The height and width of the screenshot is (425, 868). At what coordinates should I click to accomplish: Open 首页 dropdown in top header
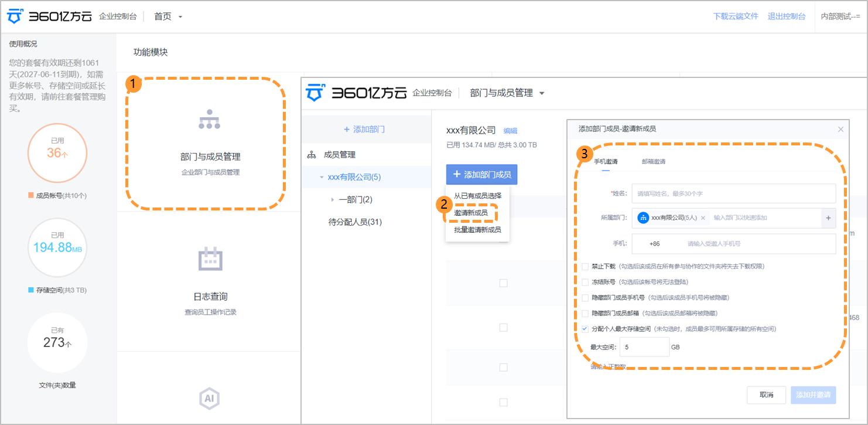pos(169,16)
